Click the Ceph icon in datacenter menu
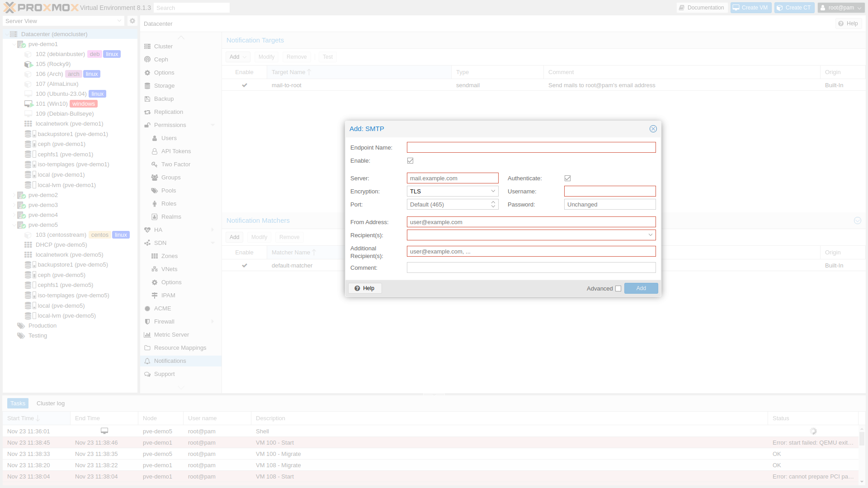Image resolution: width=868 pixels, height=488 pixels. pos(147,59)
